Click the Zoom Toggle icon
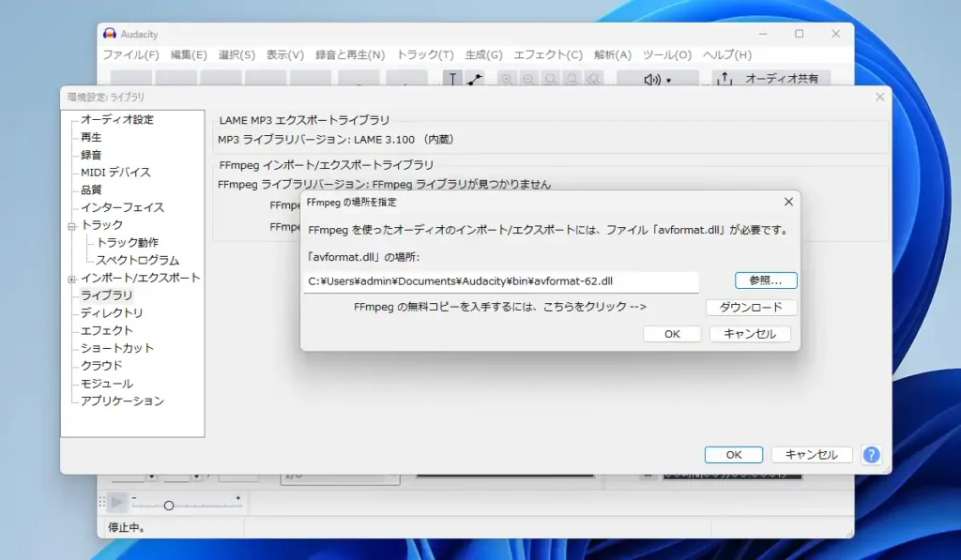Image resolution: width=961 pixels, height=560 pixels. tap(593, 79)
